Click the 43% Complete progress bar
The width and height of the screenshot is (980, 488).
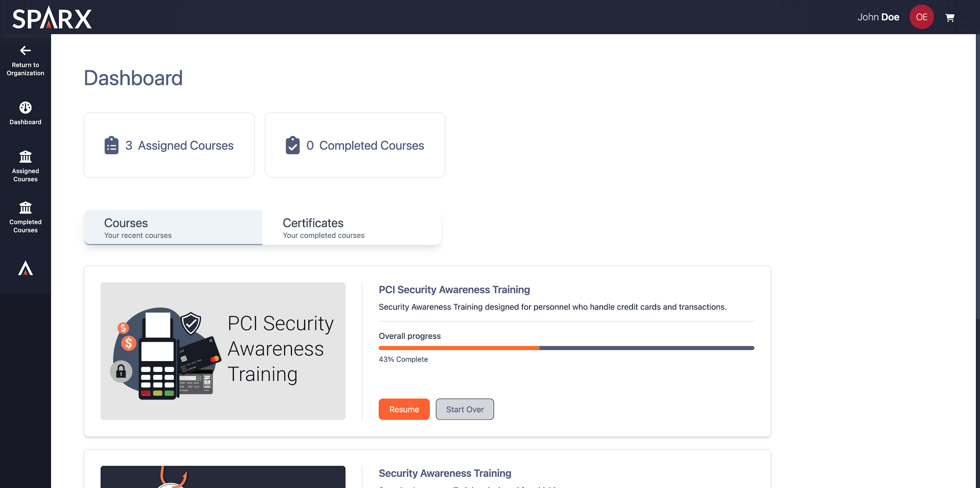click(x=566, y=348)
